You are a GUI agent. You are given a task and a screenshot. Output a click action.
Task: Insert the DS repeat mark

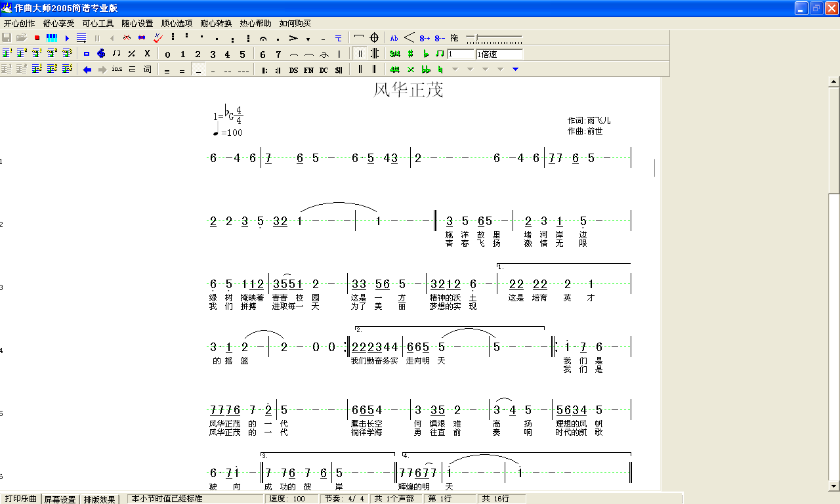pyautogui.click(x=293, y=70)
